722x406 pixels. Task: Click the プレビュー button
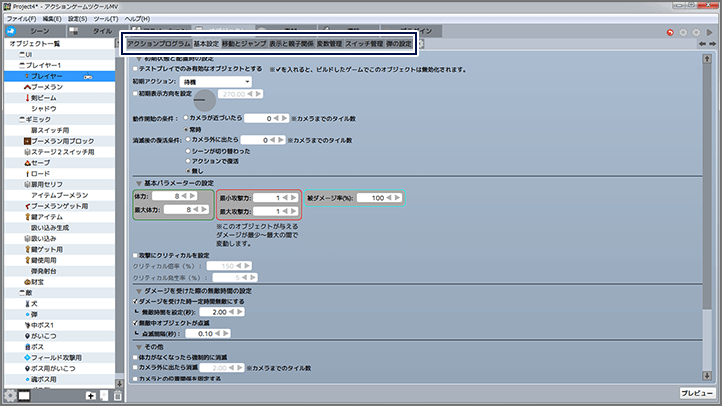(696, 393)
